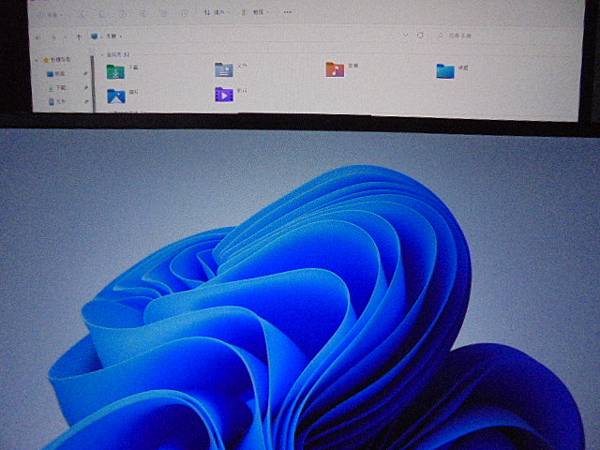
Task: Navigate forward with the forward arrow
Action: click(x=54, y=38)
